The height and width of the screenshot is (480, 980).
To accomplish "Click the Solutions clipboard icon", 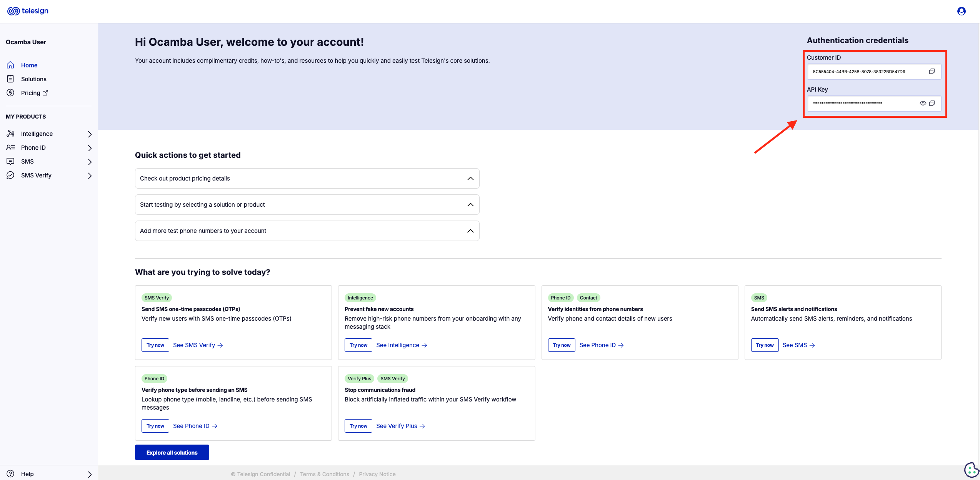I will coord(10,79).
